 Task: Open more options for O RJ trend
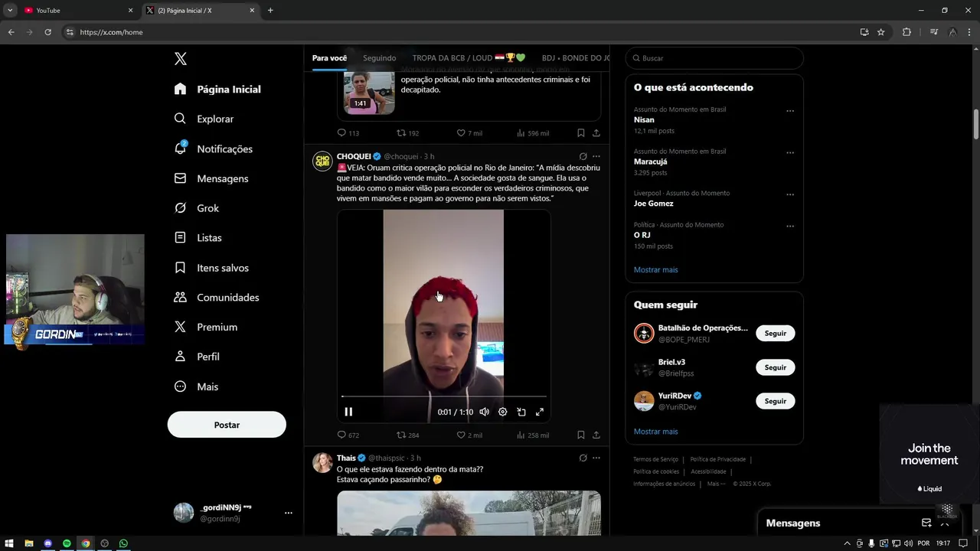(790, 227)
